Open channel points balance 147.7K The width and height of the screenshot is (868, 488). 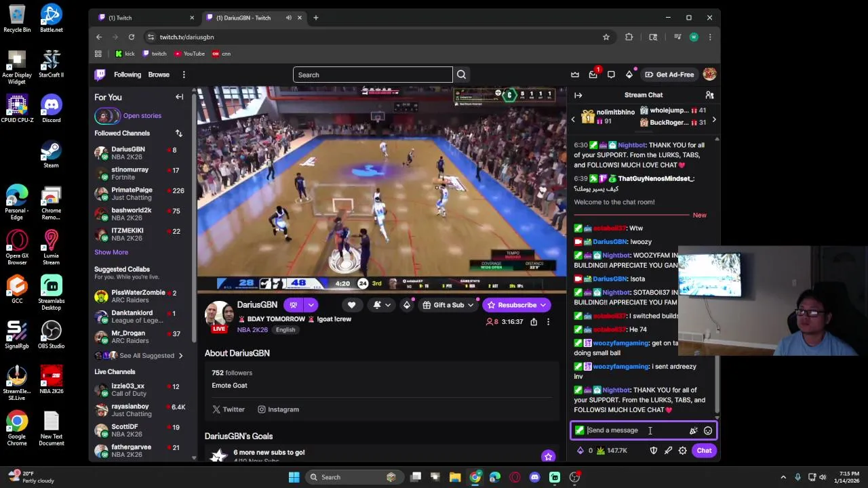(612, 451)
